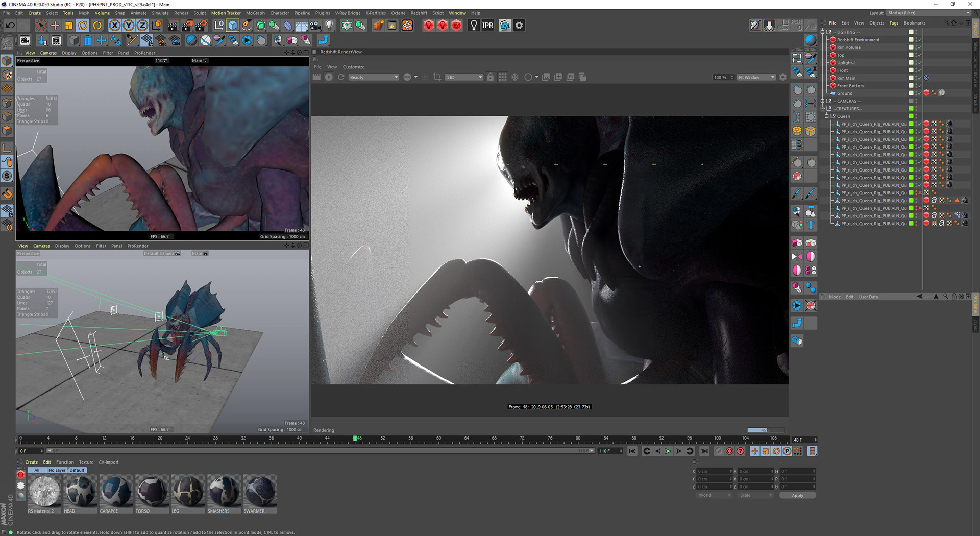This screenshot has height=536, width=980.
Task: Open Edit Render Settings icon
Action: point(201,26)
